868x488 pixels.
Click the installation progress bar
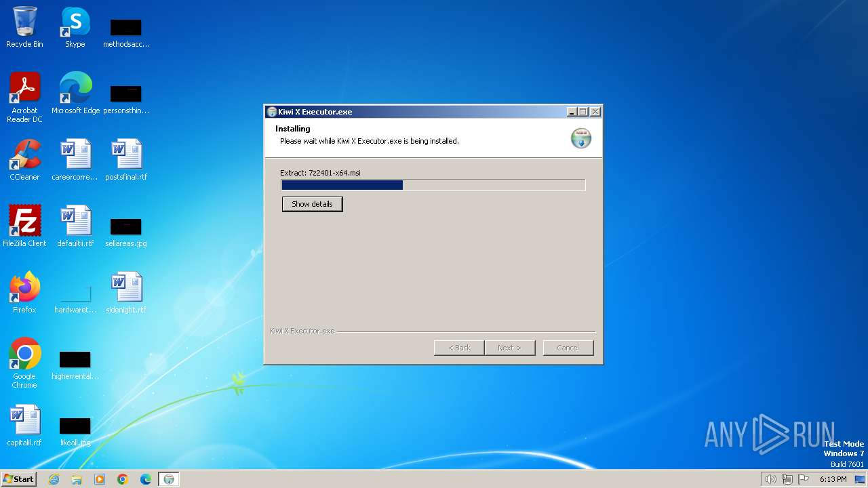433,185
